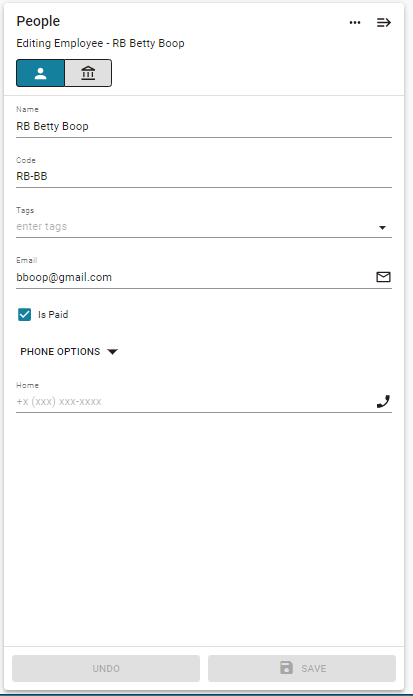The width and height of the screenshot is (413, 696).
Task: Click the SAVE button text
Action: point(314,668)
